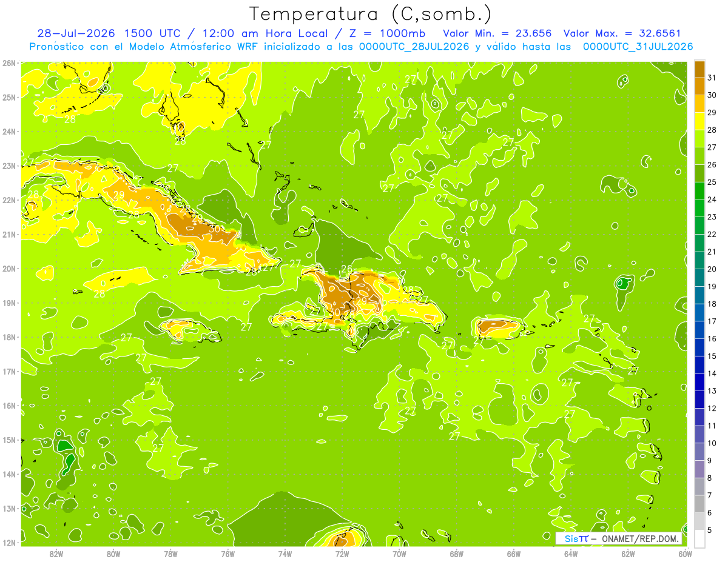Click the '0000UTC_31JUL2026' valid-until time text
Image resolution: width=728 pixels, height=562 pixels.
point(638,46)
